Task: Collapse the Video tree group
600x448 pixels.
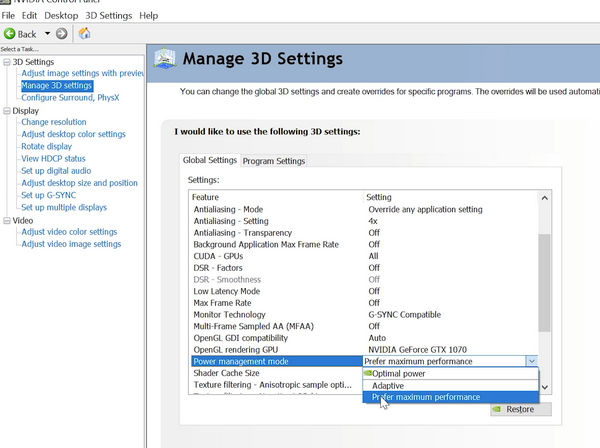Action: pos(6,220)
